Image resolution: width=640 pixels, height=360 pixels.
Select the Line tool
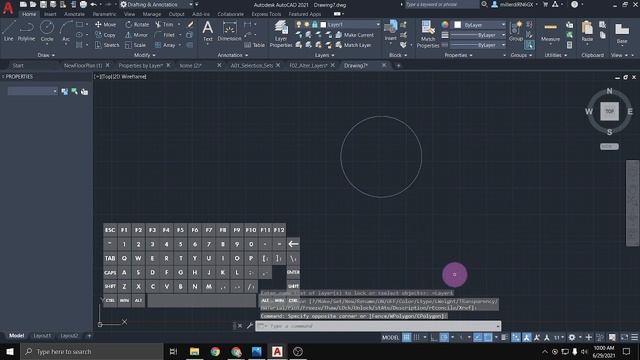[9, 31]
